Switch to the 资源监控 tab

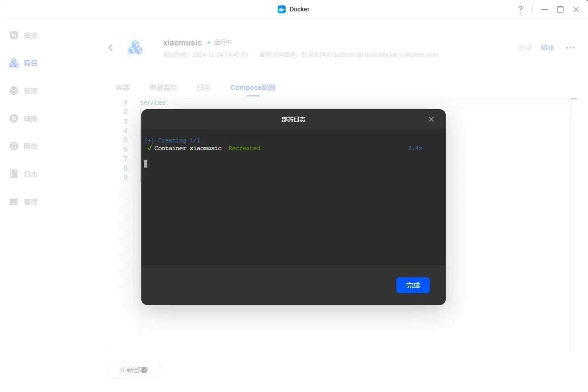click(163, 87)
